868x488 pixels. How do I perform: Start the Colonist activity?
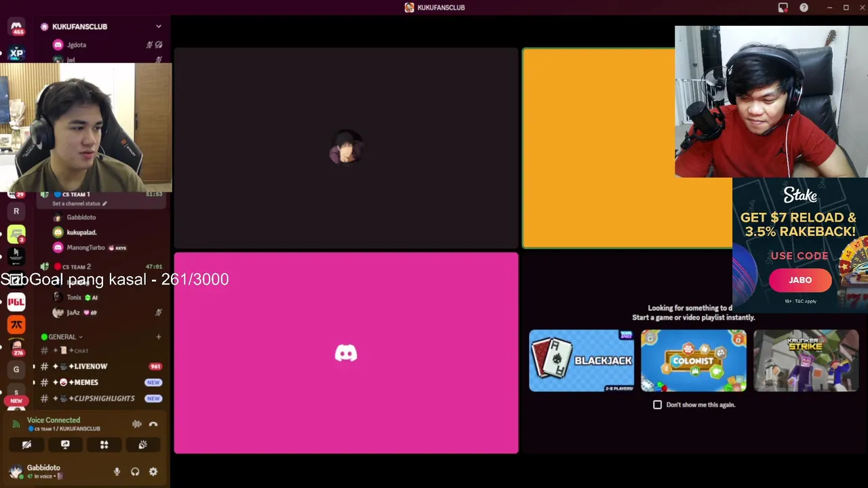[x=693, y=361]
